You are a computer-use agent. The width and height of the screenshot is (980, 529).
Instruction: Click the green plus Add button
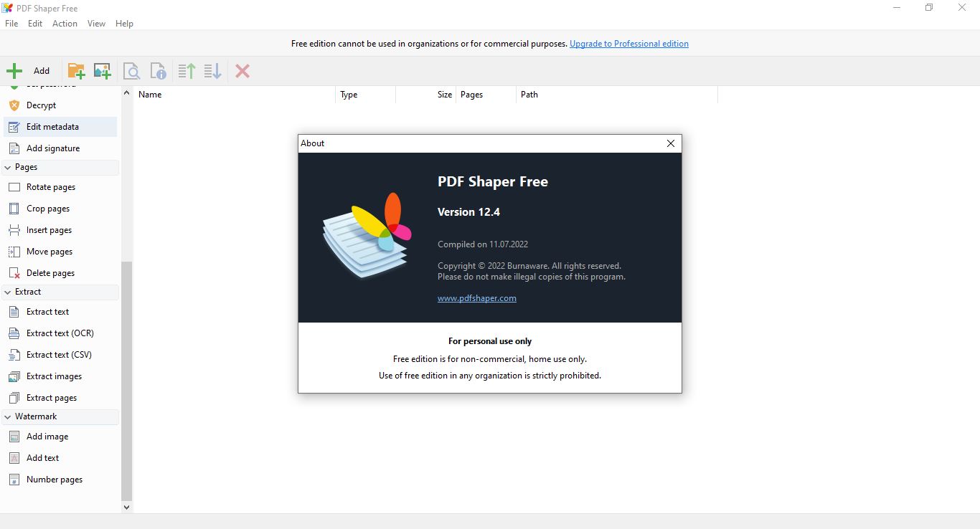[x=29, y=70]
